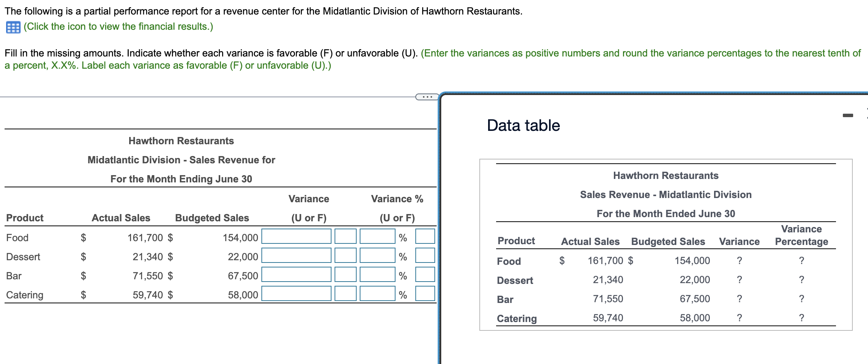Image resolution: width=868 pixels, height=364 pixels.
Task: Click the table viewer icon before the green text
Action: click(13, 26)
